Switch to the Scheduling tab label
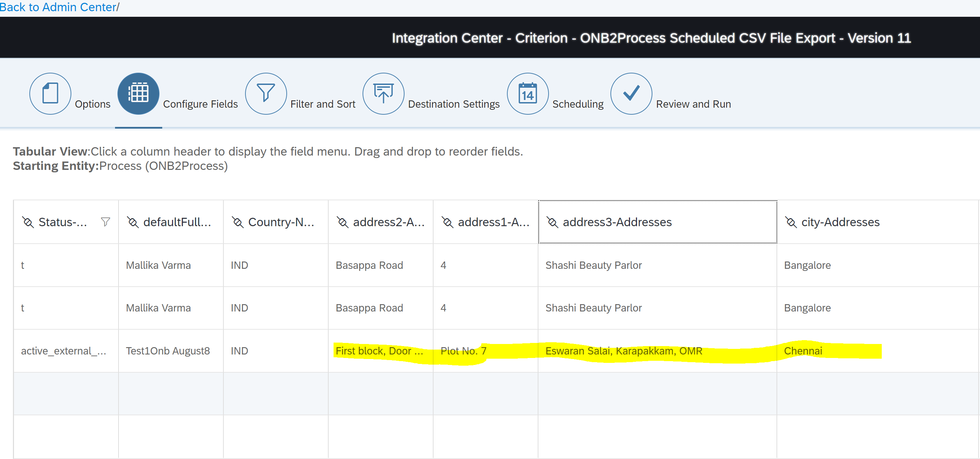 pos(578,104)
